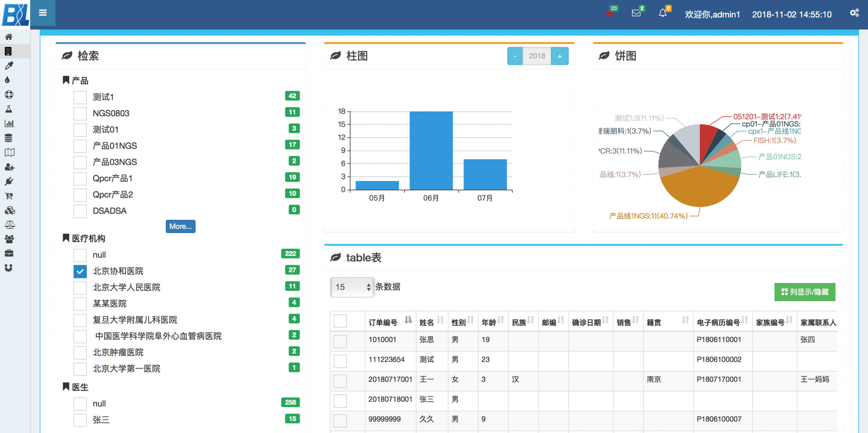Click the balance scale sidebar icon

click(x=10, y=225)
